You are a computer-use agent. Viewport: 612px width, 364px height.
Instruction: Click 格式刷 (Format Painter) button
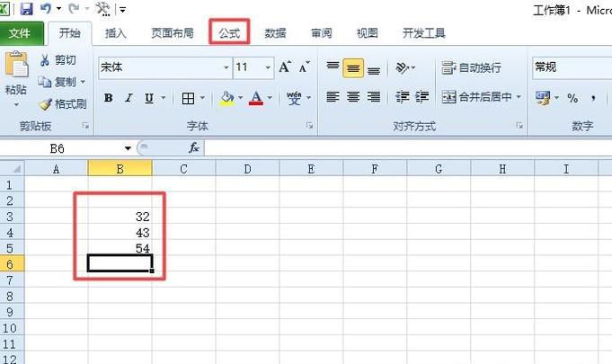[62, 103]
